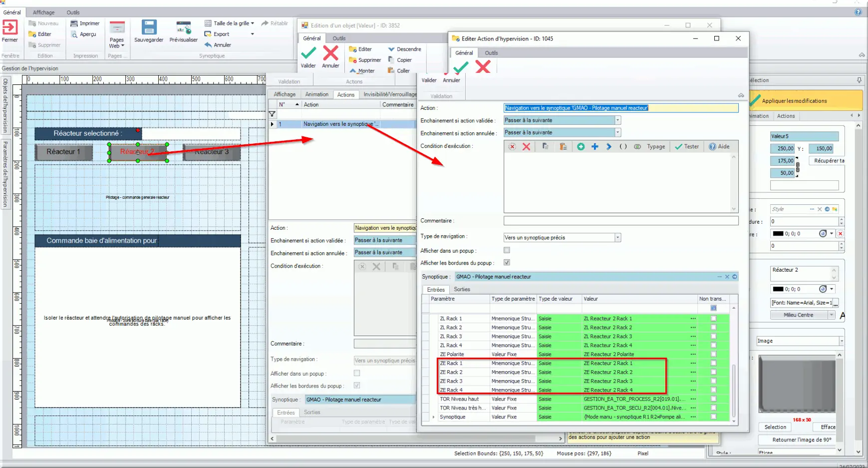Click the Export icon in main ribbon
This screenshot has height=468, width=868.
click(x=208, y=34)
